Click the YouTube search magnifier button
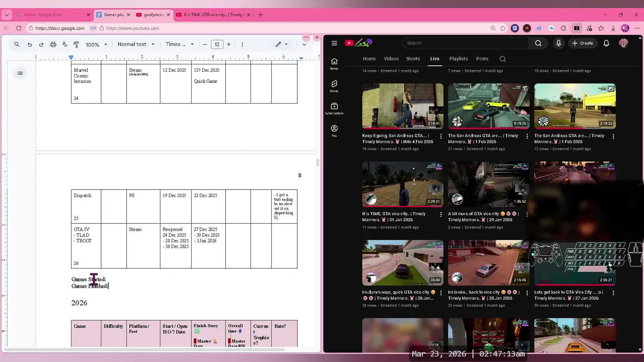Image resolution: width=644 pixels, height=362 pixels. 538,43
